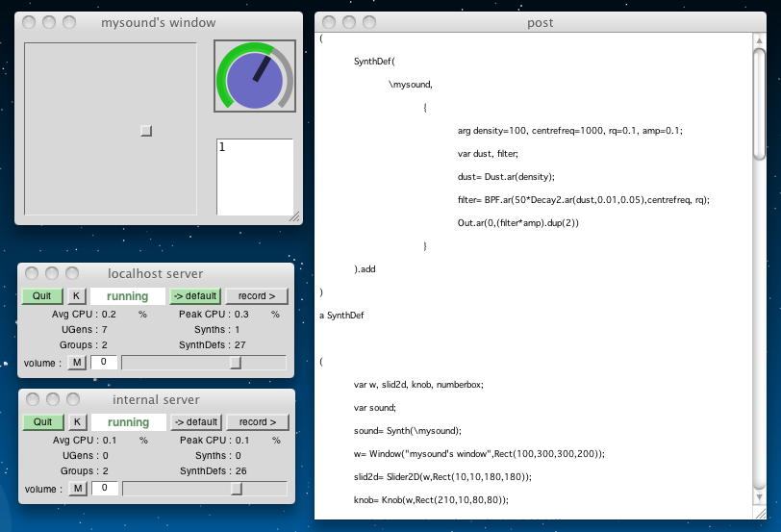Image resolution: width=781 pixels, height=532 pixels.
Task: Start recording on the localhost server
Action: coord(257,296)
